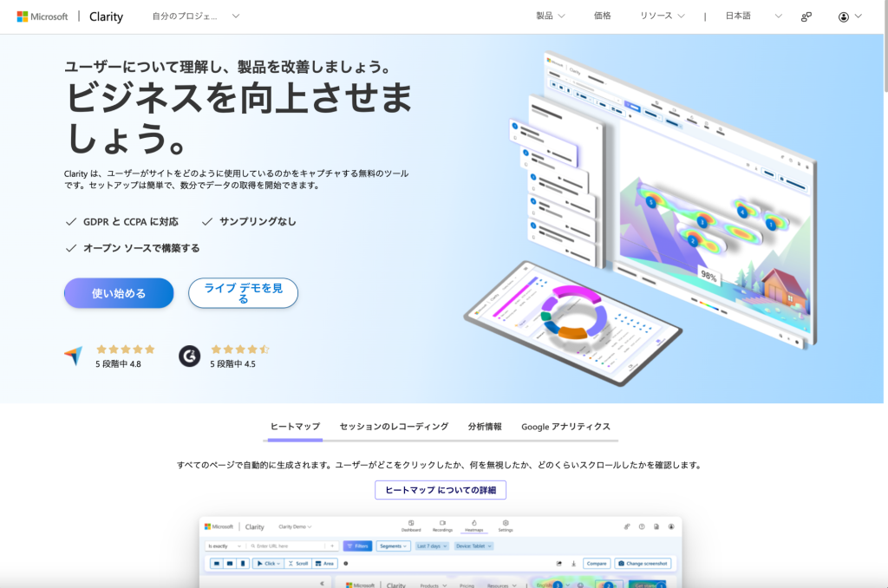The height and width of the screenshot is (588, 888).
Task: Select the ヒートマップ tab
Action: pyautogui.click(x=295, y=427)
